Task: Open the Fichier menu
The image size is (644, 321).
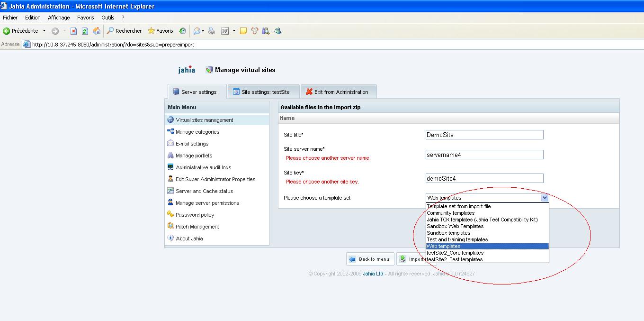Action: [x=10, y=18]
